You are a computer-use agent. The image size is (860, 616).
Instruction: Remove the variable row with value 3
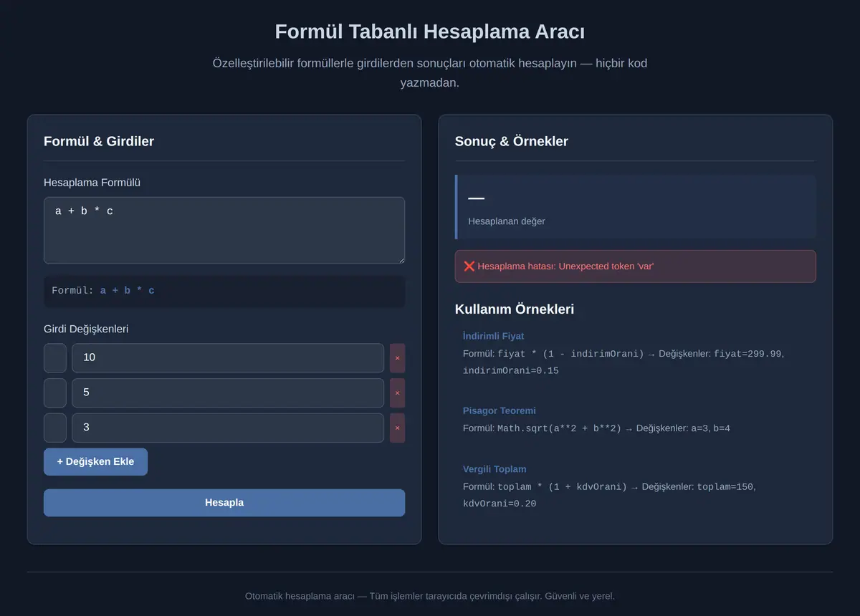pyautogui.click(x=397, y=428)
